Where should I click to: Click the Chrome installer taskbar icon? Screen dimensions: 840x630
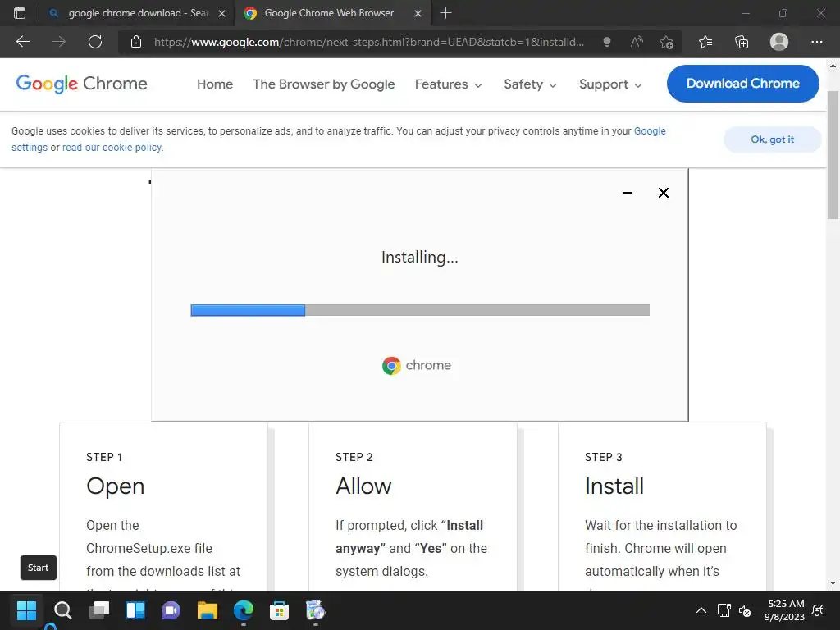tap(316, 610)
